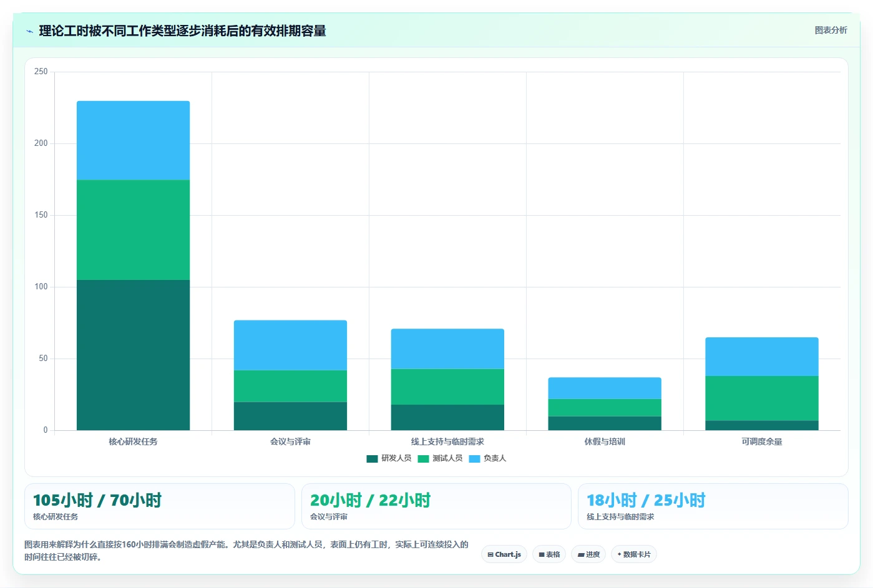Click the 数据卡片 chip
This screenshot has height=588, width=873.
pyautogui.click(x=634, y=554)
